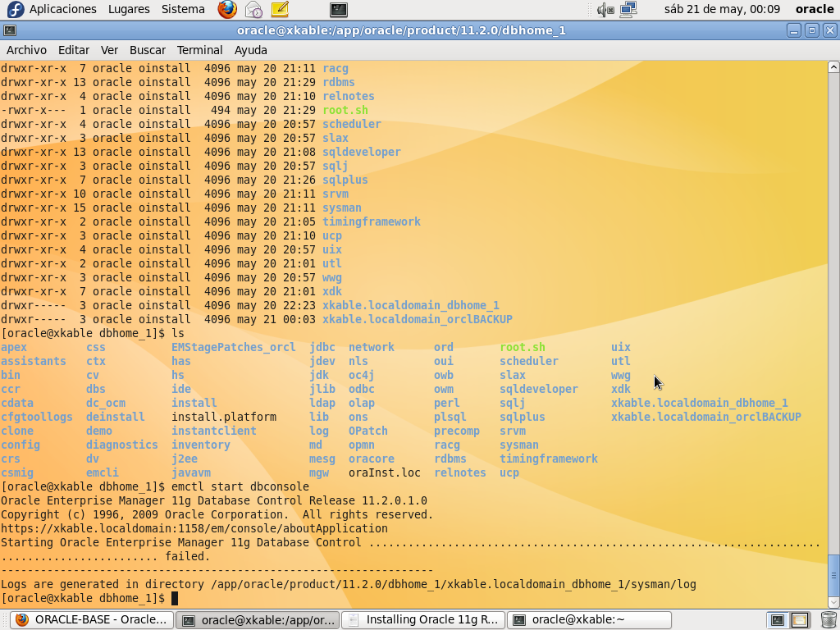Open the Ver menu
The height and width of the screenshot is (630, 840).
point(109,50)
